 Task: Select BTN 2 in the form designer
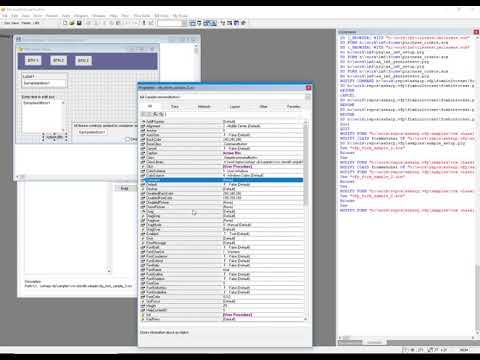point(58,60)
